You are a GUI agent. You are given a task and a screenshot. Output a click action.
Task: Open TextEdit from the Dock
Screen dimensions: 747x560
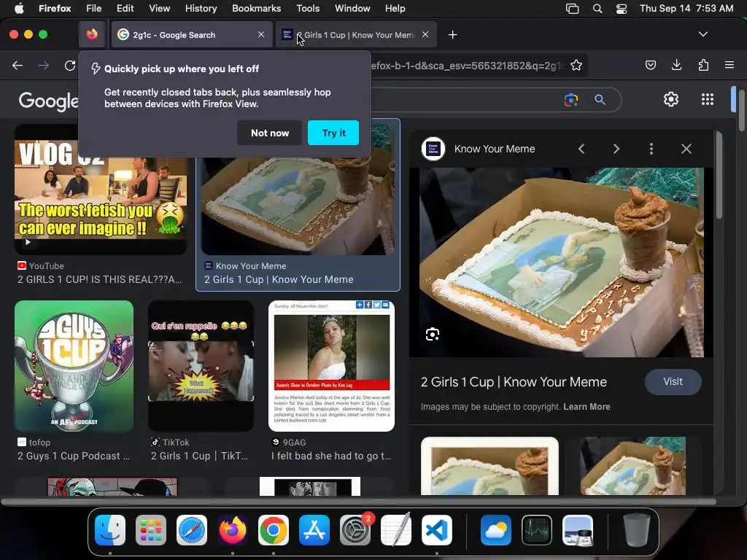point(396,530)
